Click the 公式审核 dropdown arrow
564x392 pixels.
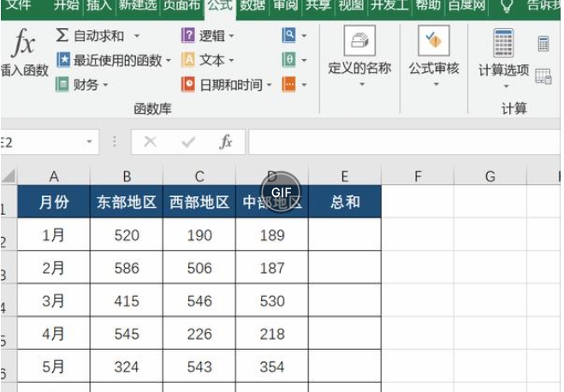coord(436,84)
